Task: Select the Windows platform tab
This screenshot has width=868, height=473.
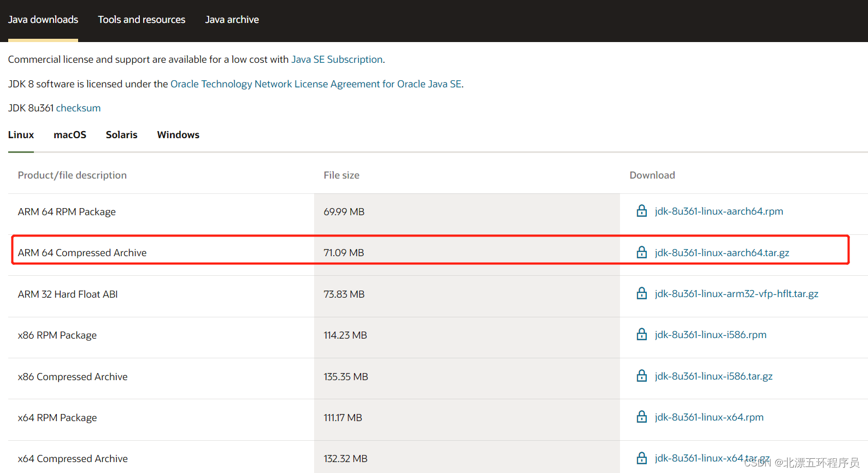Action: pos(178,135)
